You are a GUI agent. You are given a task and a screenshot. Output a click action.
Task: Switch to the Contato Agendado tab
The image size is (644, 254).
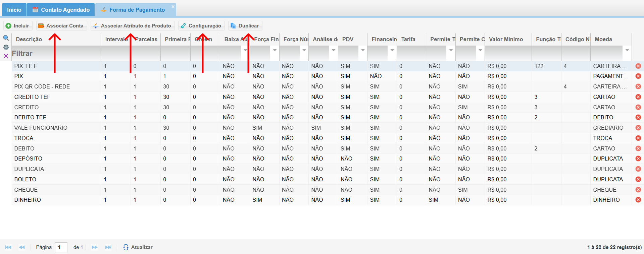(x=61, y=10)
